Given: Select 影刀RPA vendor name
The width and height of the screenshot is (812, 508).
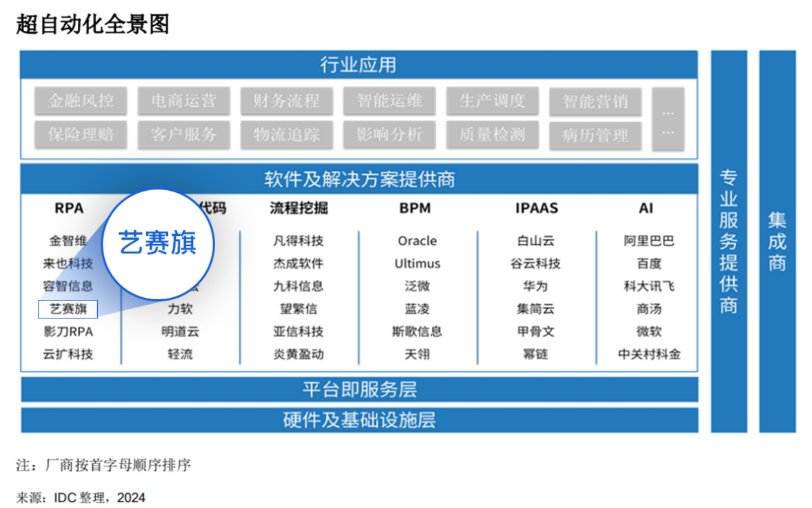Looking at the screenshot, I should pyautogui.click(x=68, y=332).
